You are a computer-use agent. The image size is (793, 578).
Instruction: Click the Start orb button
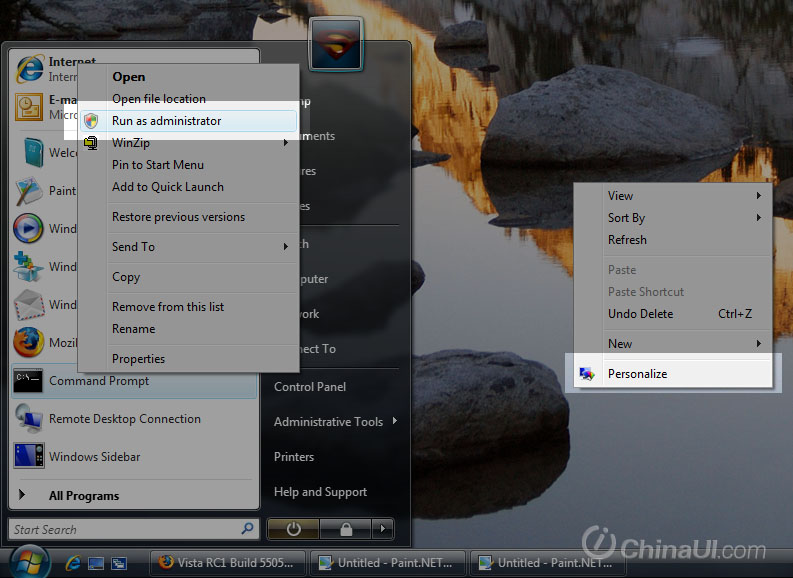pyautogui.click(x=29, y=562)
